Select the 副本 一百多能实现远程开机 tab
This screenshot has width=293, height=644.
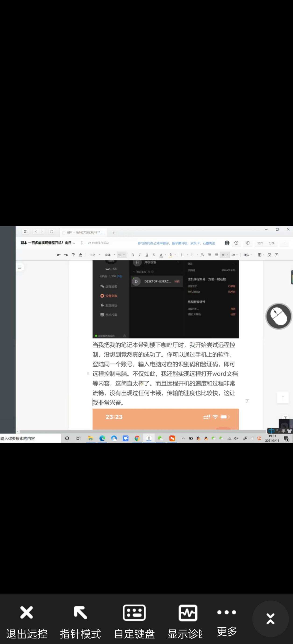click(x=83, y=233)
